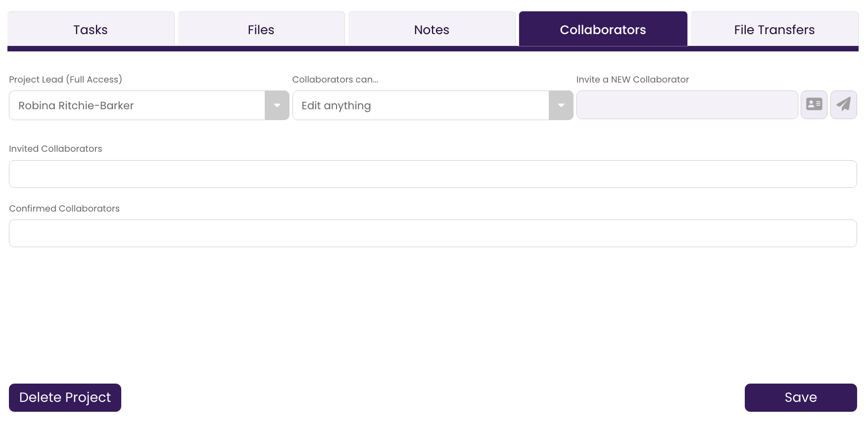The width and height of the screenshot is (868, 435).
Task: Open the Files tab
Action: tap(261, 30)
